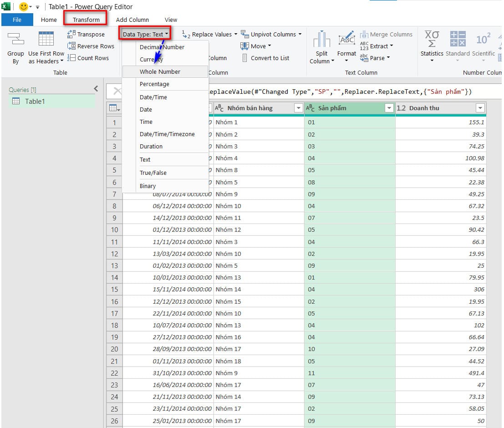This screenshot has height=428, width=504.
Task: Open the Sản phẩm column filter dropdown
Action: click(x=389, y=108)
